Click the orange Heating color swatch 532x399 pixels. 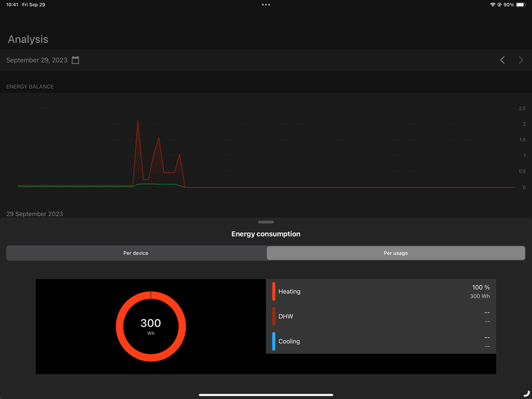(274, 291)
